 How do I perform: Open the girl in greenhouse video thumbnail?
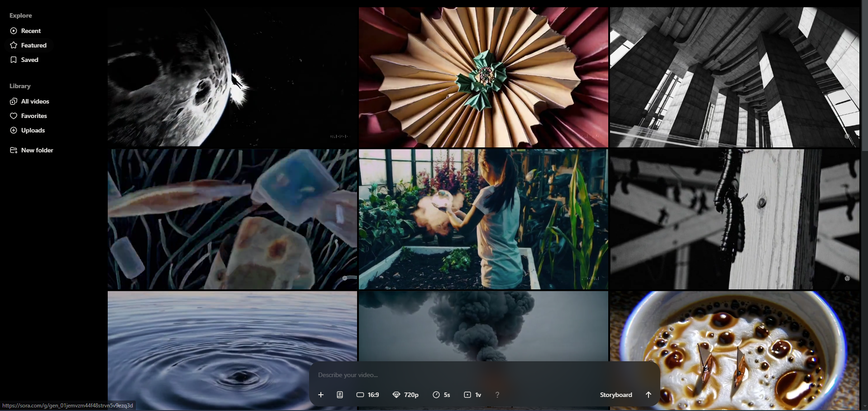coord(483,219)
